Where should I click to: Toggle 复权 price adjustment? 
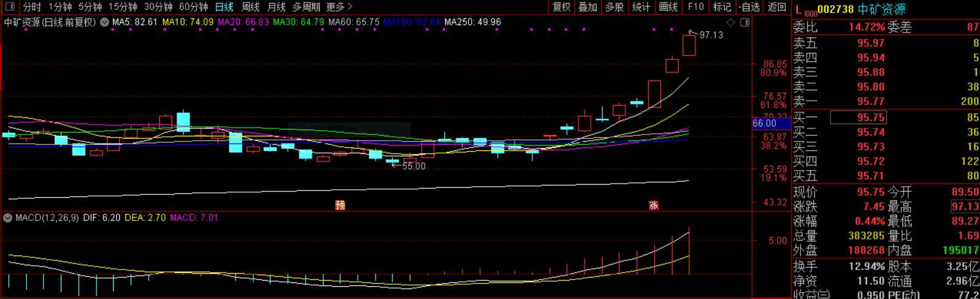561,7
